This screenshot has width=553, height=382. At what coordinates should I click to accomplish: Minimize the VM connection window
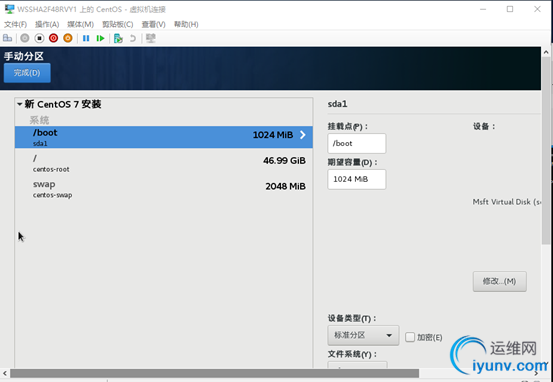pyautogui.click(x=483, y=9)
